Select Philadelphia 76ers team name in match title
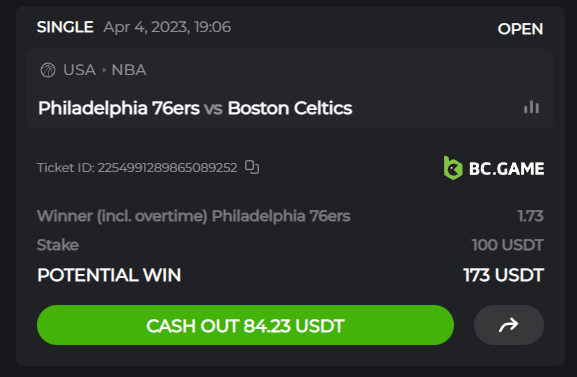This screenshot has height=377, width=577. click(119, 108)
